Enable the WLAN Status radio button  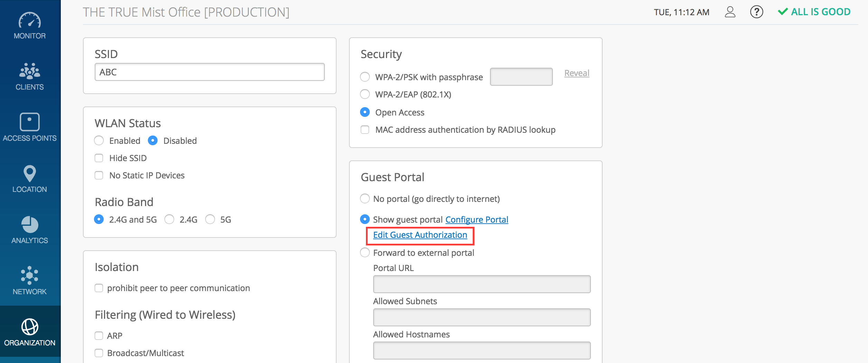tap(99, 141)
